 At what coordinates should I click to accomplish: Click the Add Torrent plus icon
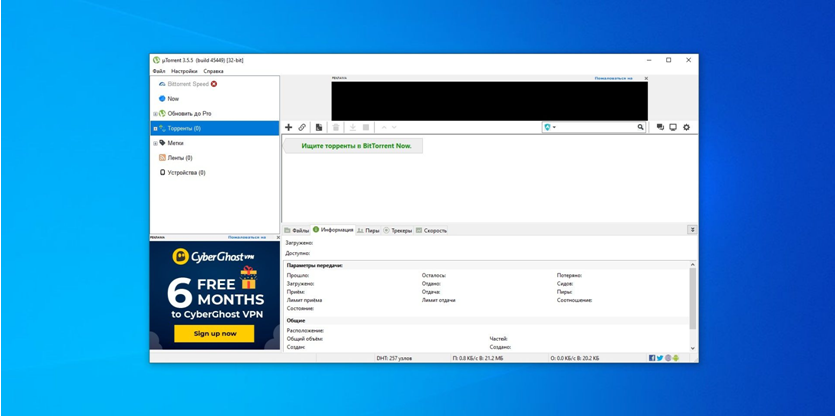click(288, 127)
